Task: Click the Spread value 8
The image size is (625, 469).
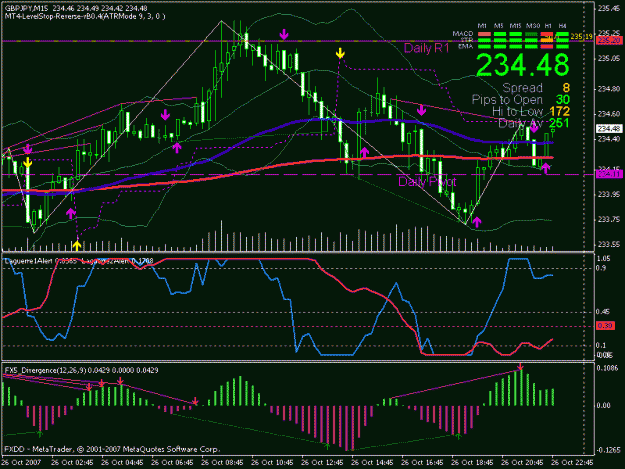Action: 566,88
